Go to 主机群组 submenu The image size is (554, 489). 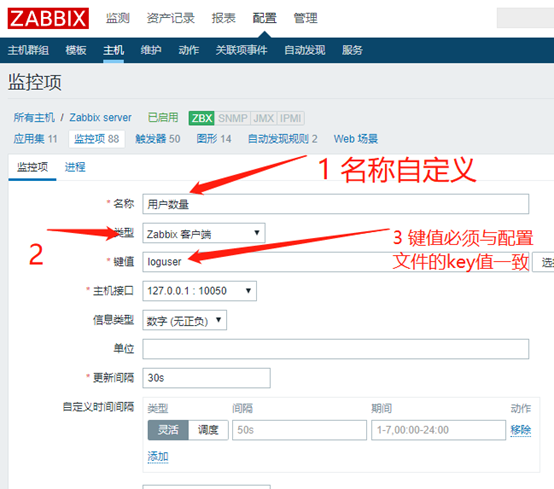pyautogui.click(x=28, y=50)
